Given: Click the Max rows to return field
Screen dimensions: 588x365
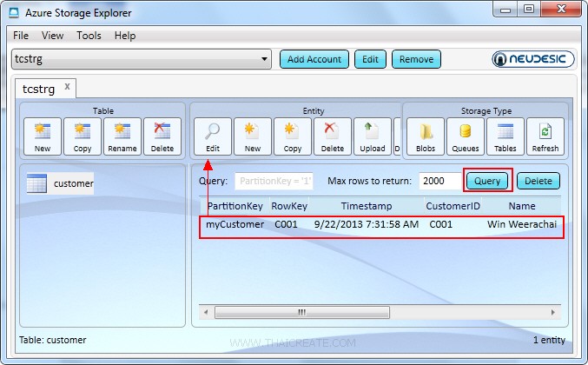Looking at the screenshot, I should [440, 181].
